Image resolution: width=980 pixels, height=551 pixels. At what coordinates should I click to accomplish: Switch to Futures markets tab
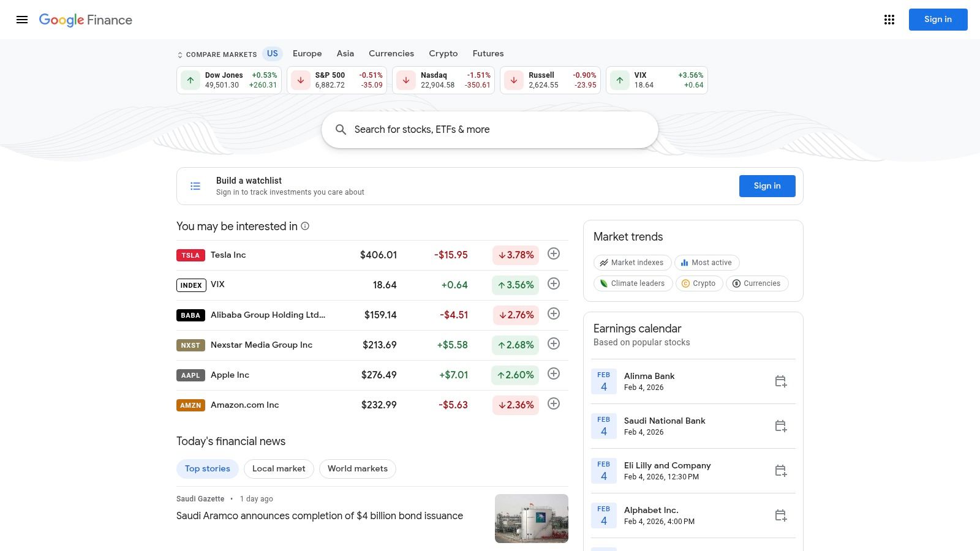click(488, 54)
